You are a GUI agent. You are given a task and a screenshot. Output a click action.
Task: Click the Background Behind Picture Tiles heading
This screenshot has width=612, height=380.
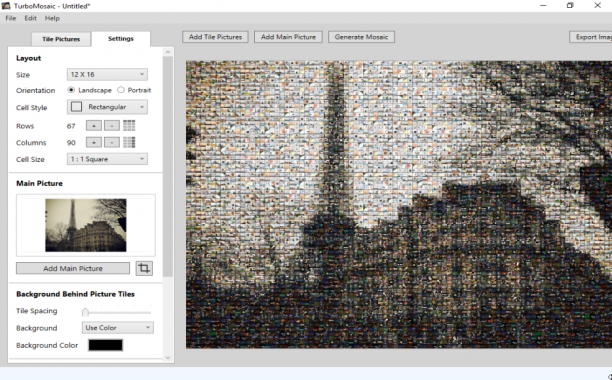tap(75, 294)
